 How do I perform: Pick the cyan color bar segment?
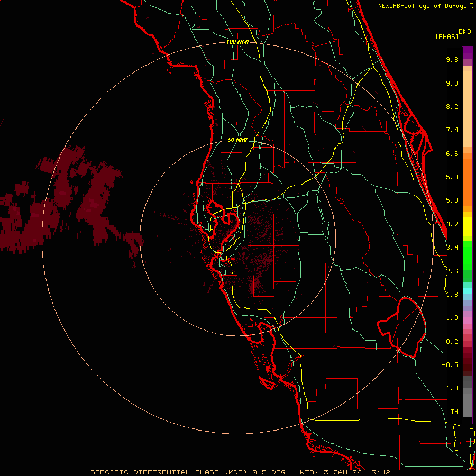[x=467, y=291]
